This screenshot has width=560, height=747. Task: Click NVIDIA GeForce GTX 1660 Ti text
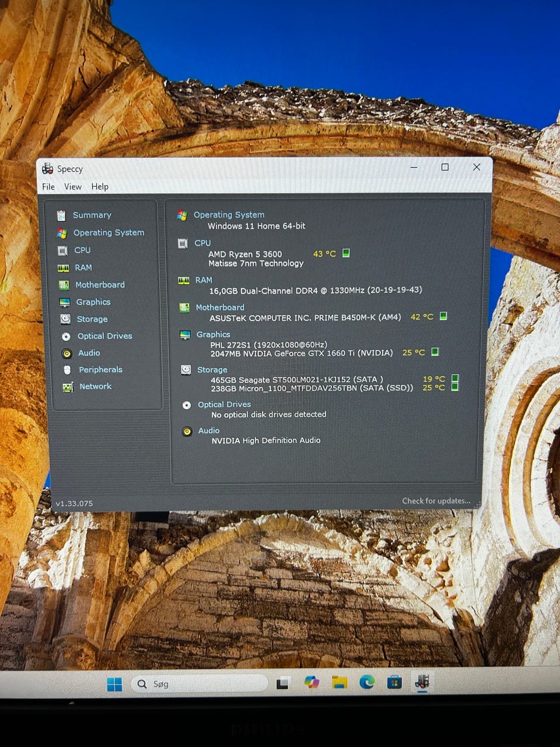(302, 353)
